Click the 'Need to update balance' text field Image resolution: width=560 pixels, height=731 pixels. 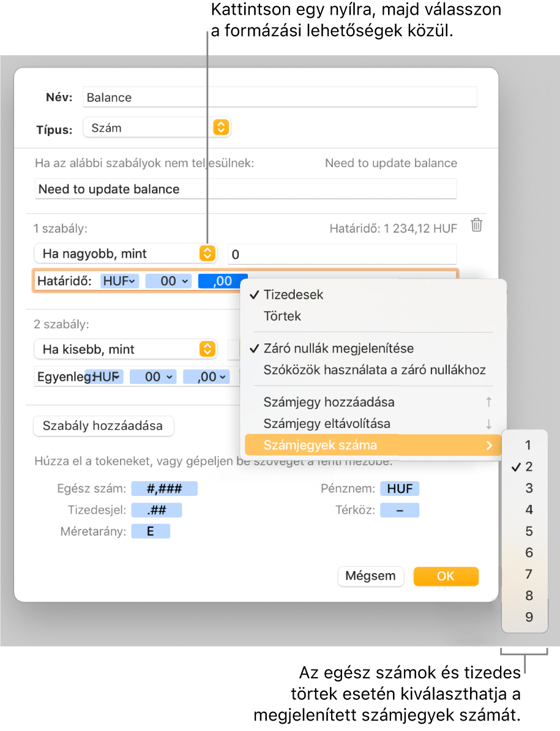245,189
